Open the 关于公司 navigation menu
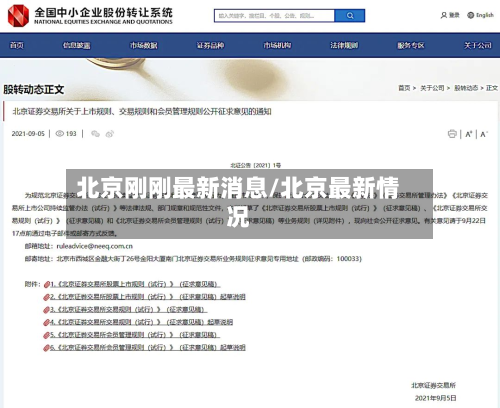Screen dimensions: 500x408 click(478, 45)
